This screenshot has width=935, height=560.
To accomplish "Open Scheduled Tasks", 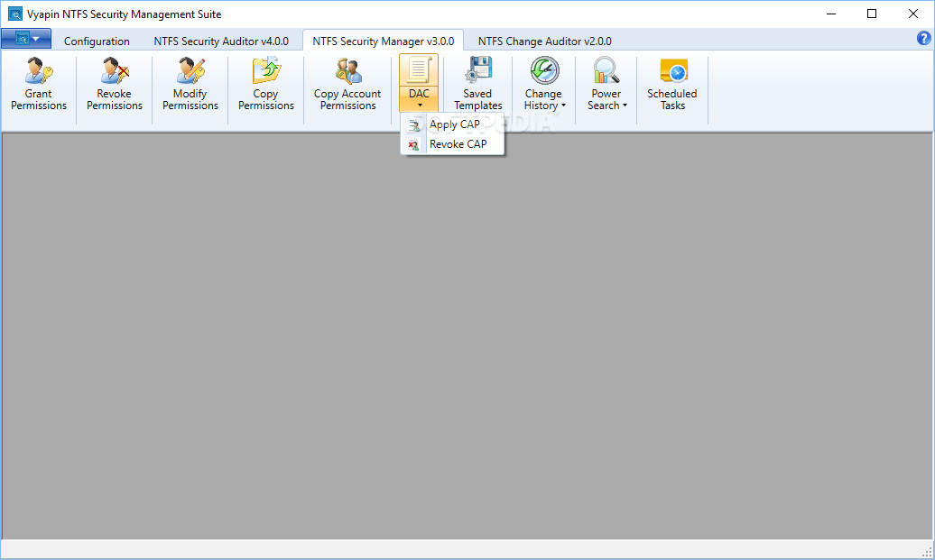I will 672,84.
